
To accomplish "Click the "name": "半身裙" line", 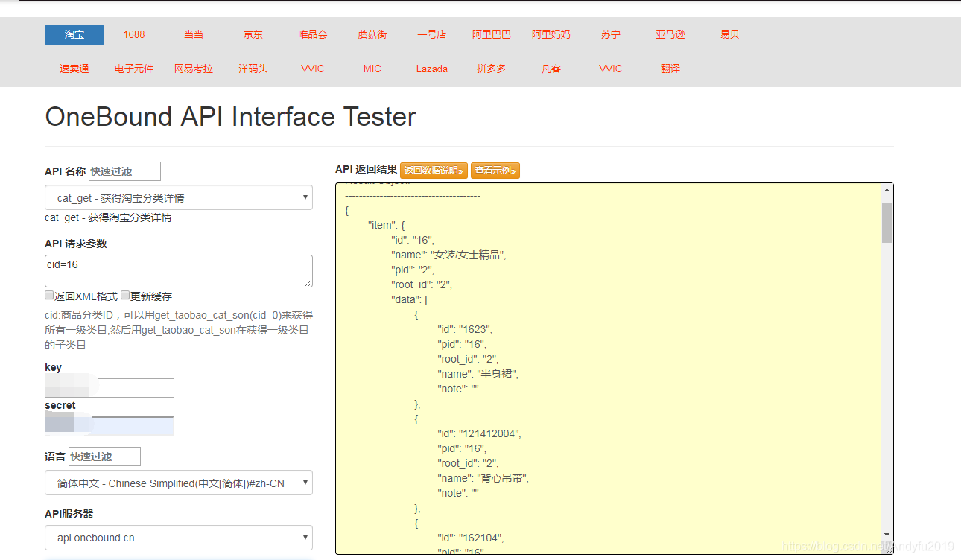I will pos(478,374).
